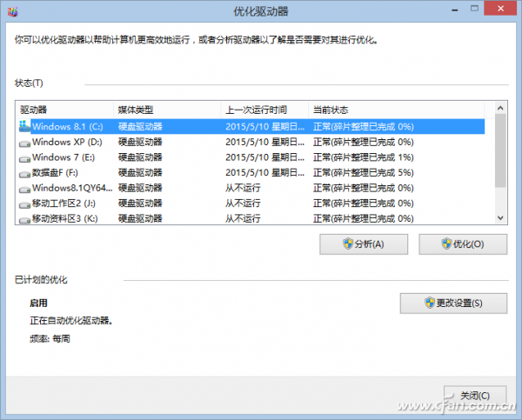Open 更改设置(S) change settings

point(453,303)
